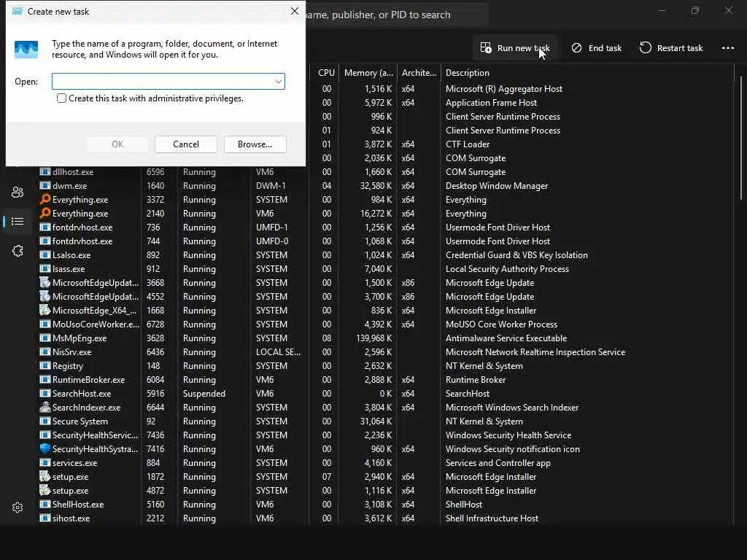Click the Restart task button
This screenshot has width=747, height=560.
point(671,48)
